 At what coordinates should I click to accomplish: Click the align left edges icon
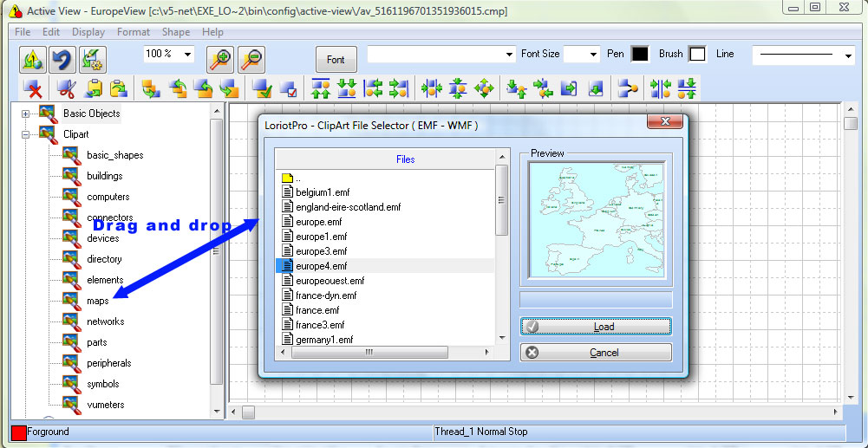(373, 88)
